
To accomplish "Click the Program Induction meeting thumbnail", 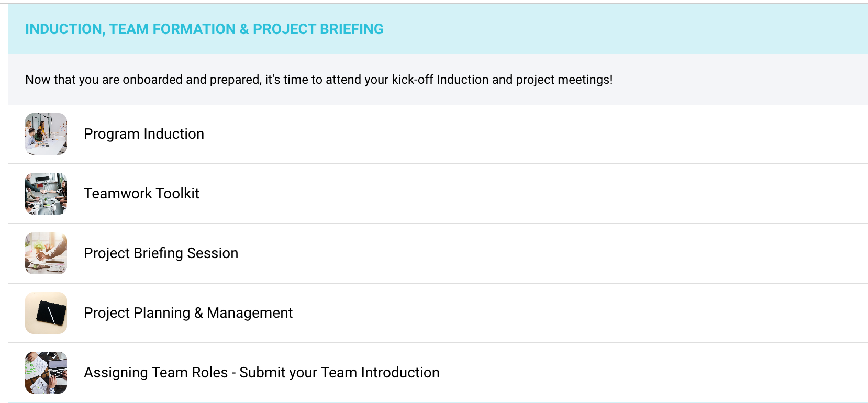I will pyautogui.click(x=46, y=134).
